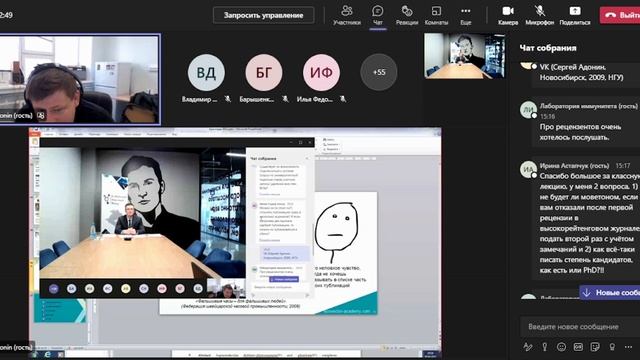Expand the +55 hidden participants
The image size is (640, 360).
point(379,72)
